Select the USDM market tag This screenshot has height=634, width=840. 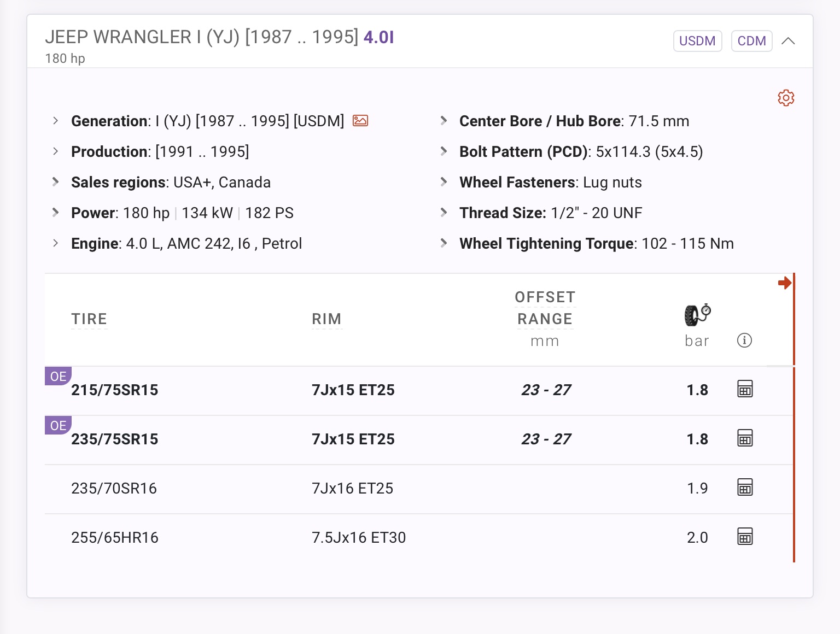(697, 41)
